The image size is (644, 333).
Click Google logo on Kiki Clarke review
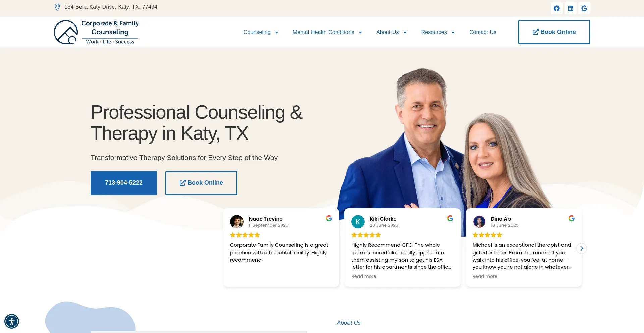(x=450, y=218)
